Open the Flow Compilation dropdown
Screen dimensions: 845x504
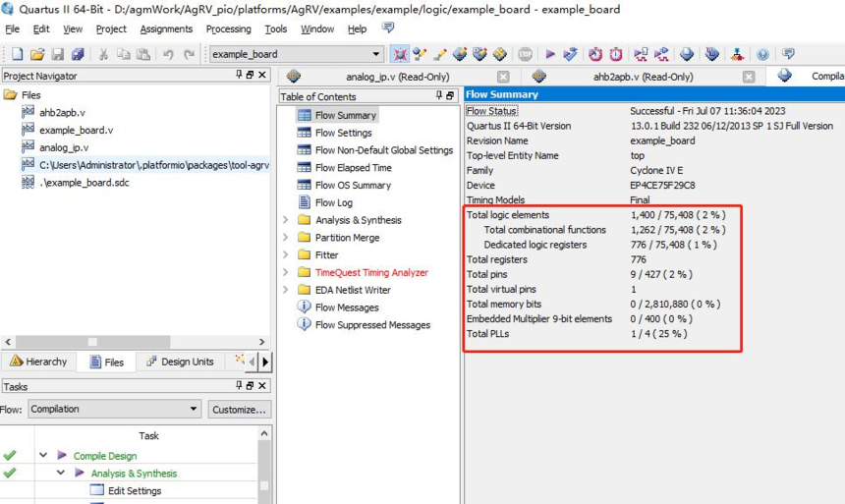193,409
